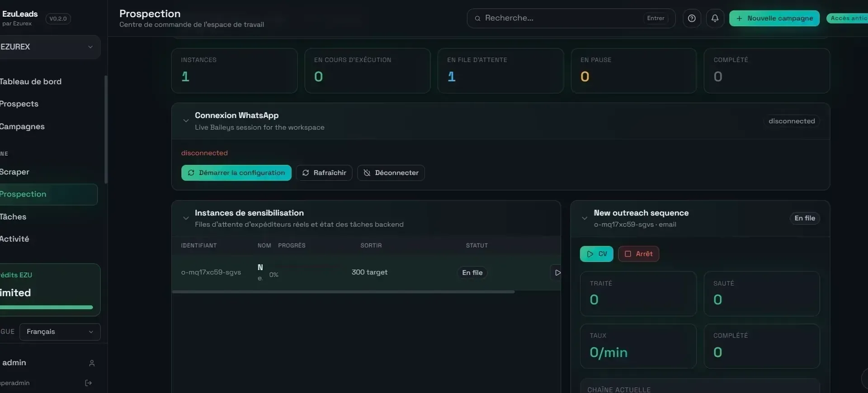This screenshot has width=868, height=393.
Task: Click the EN PAUSE stat card
Action: click(633, 71)
